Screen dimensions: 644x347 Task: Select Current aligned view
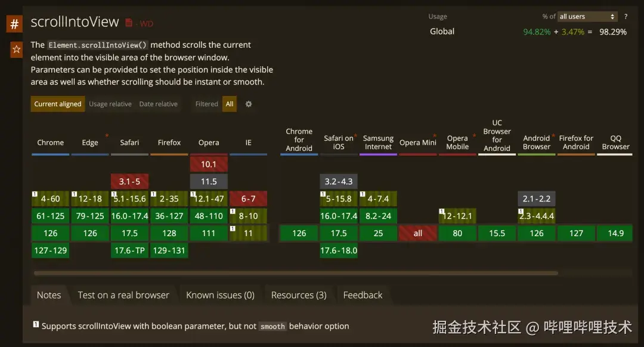tap(57, 104)
